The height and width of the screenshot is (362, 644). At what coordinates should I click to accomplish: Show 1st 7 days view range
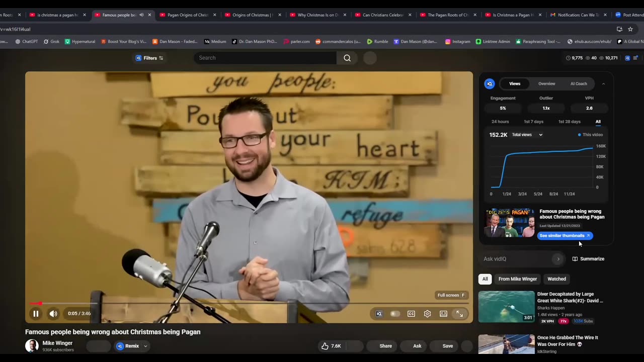coord(533,122)
